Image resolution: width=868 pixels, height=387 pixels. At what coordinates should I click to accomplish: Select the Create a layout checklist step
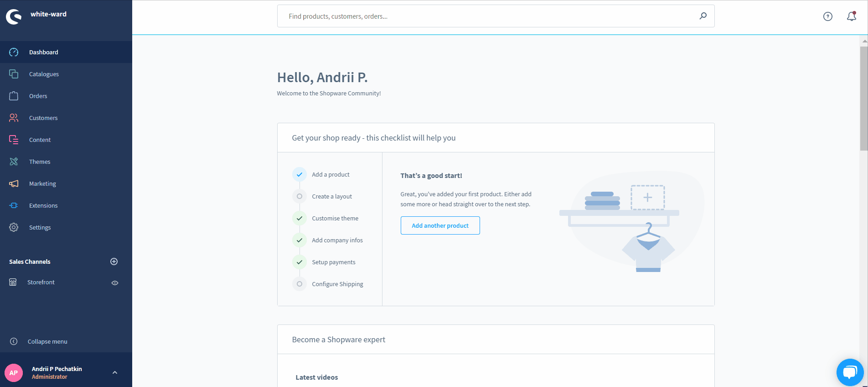coord(331,196)
